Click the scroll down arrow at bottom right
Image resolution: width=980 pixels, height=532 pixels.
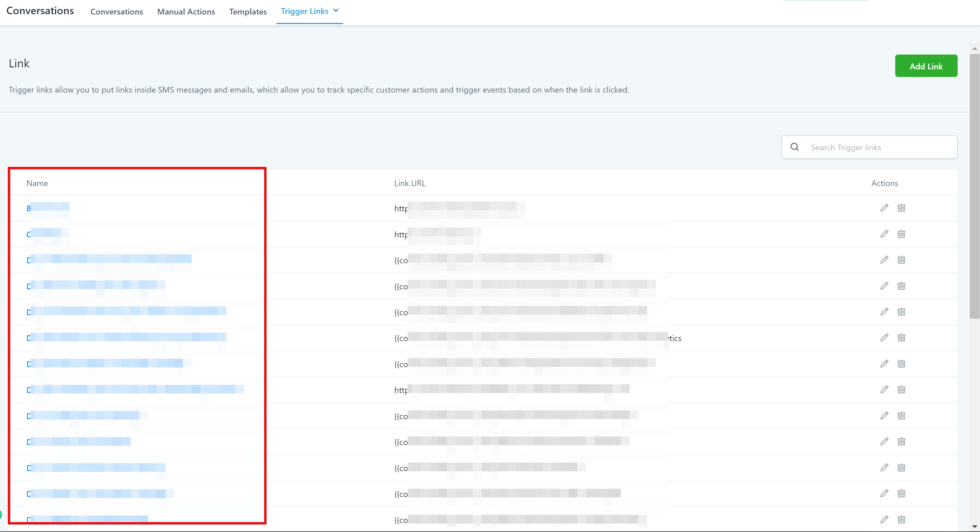pyautogui.click(x=974, y=527)
